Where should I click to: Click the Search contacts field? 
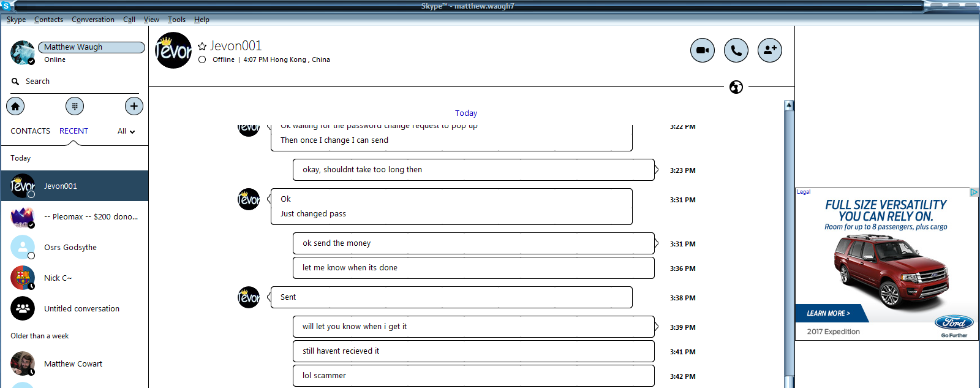click(x=75, y=82)
